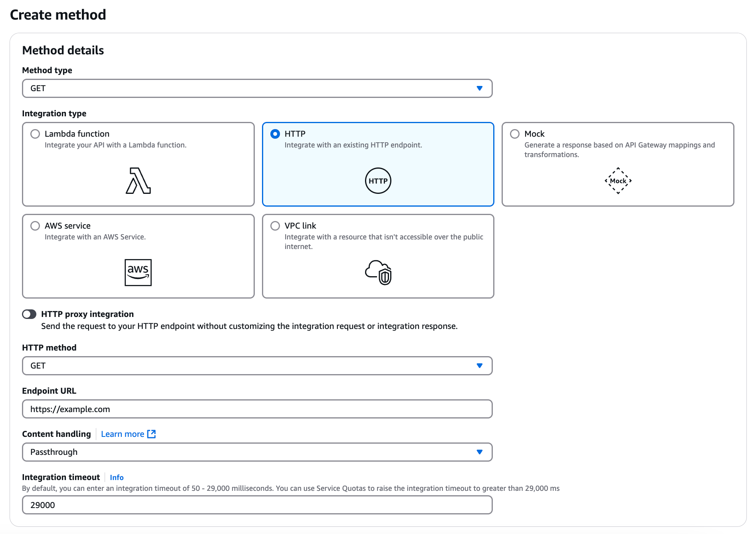This screenshot has height=534, width=756.
Task: Open the Content handling Passthrough dropdown
Action: coord(257,452)
